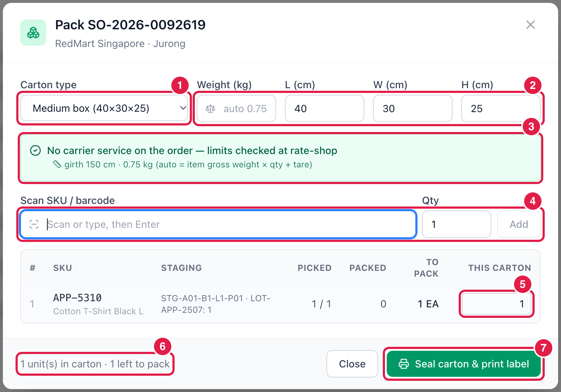Edit This Carton quantity for APP-5310
Image resolution: width=561 pixels, height=392 pixels.
[497, 304]
